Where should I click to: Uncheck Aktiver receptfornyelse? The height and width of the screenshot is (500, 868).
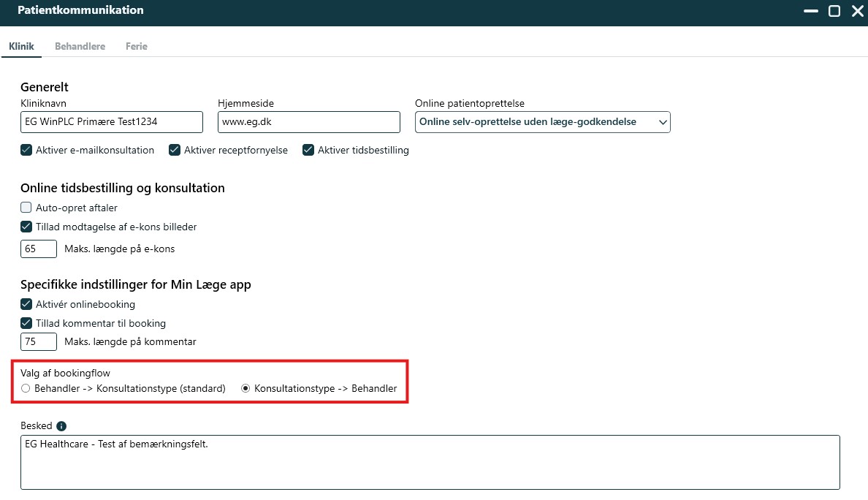click(x=175, y=150)
